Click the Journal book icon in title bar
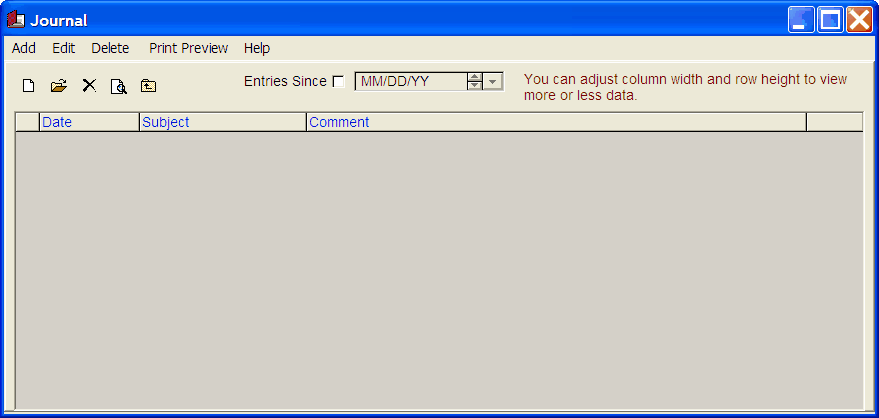The height and width of the screenshot is (418, 879). tap(16, 20)
